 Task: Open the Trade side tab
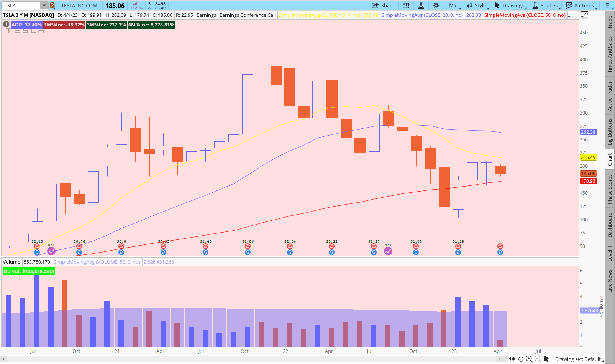(x=610, y=22)
